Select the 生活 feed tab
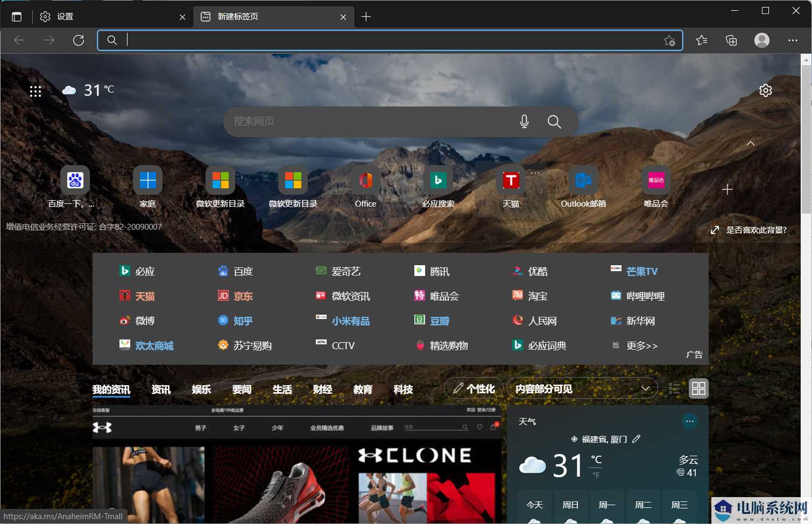 click(x=282, y=390)
